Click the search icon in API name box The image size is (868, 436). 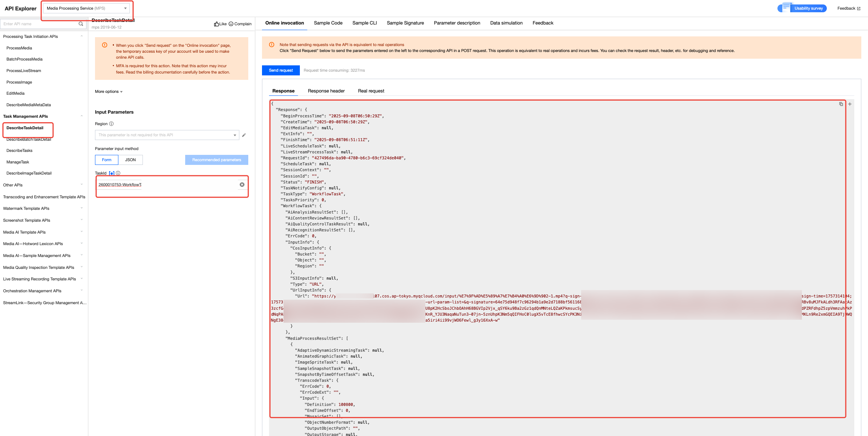81,24
